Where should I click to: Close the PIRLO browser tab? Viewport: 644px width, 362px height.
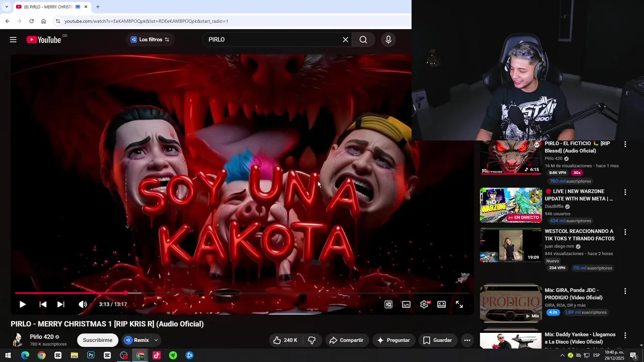tap(86, 7)
